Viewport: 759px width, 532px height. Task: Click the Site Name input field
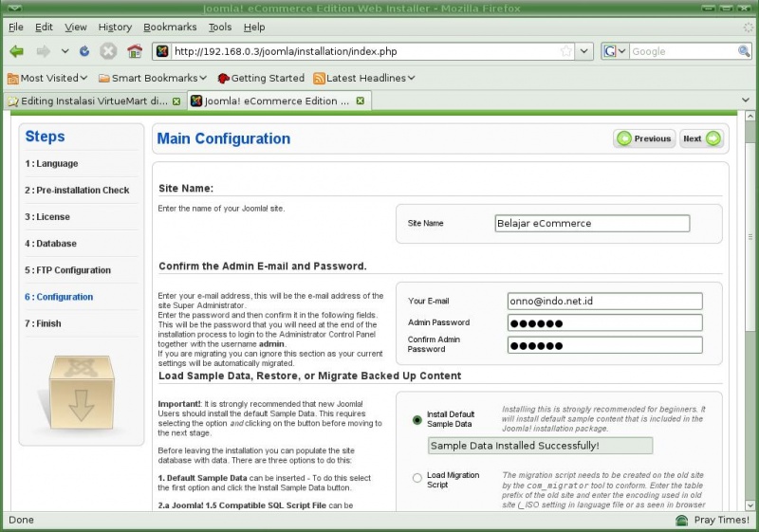coord(592,224)
